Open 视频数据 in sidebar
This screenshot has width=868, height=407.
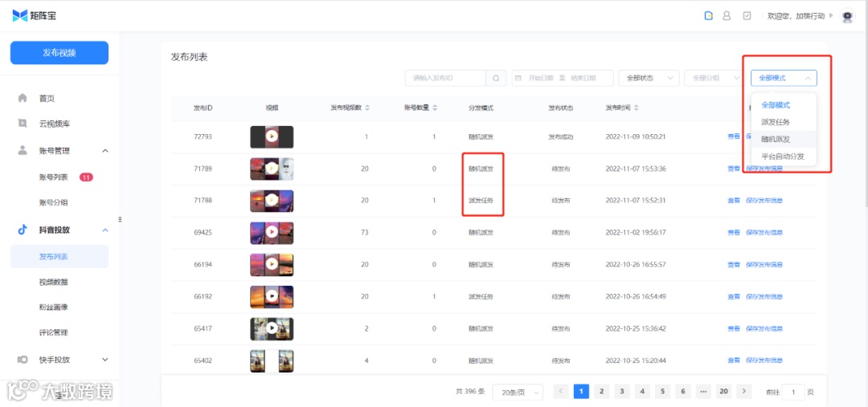[54, 282]
